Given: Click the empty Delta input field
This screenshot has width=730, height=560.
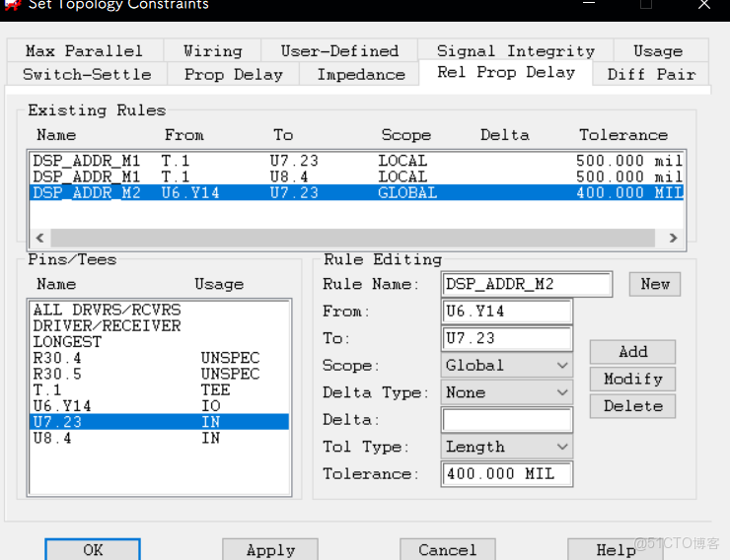Looking at the screenshot, I should 506,420.
